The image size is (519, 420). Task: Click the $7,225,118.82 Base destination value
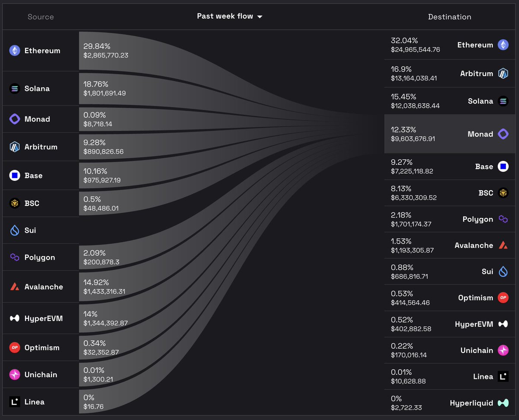[412, 171]
